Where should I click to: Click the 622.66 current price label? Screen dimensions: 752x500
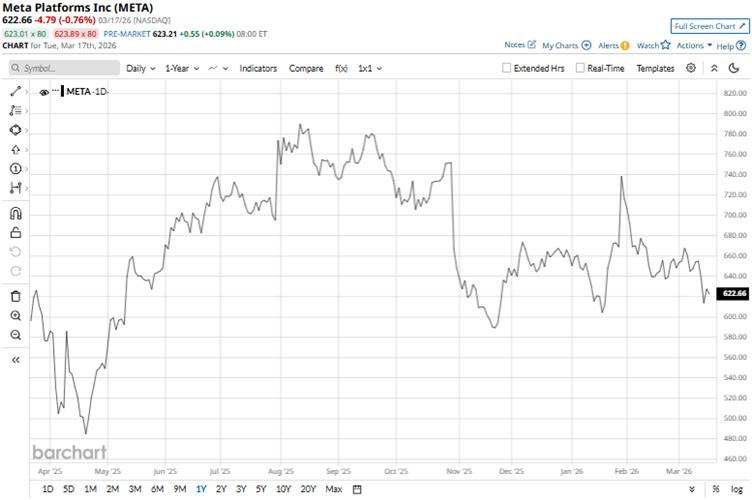coord(733,293)
